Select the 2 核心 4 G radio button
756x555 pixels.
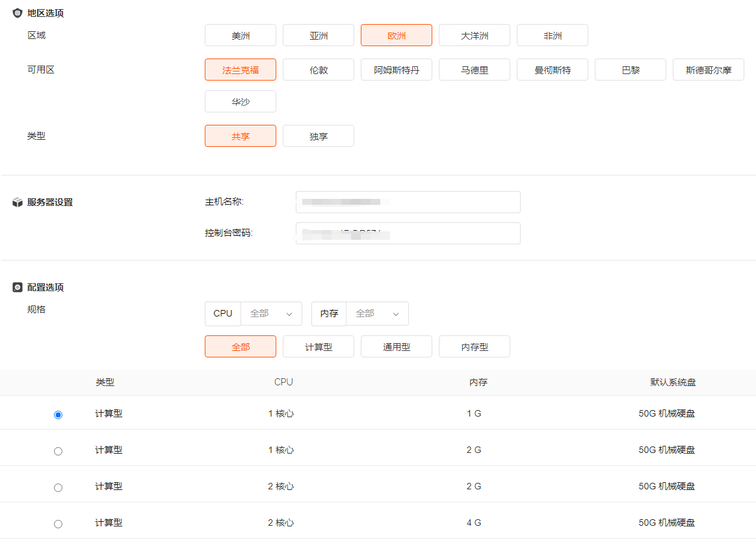(59, 524)
